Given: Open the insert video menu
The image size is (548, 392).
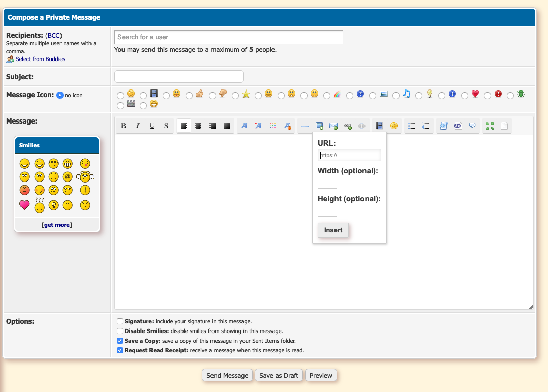Looking at the screenshot, I should coord(379,126).
